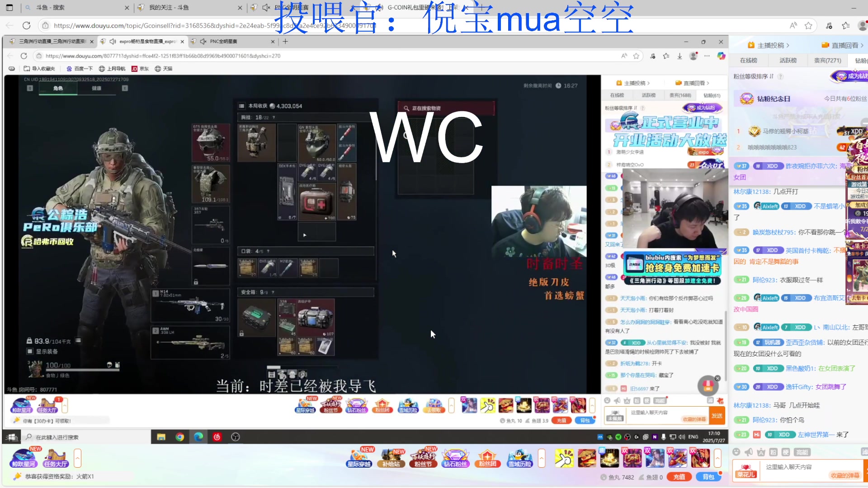Open new tab in inner browser
Viewport: 868px width, 488px height.
point(285,41)
